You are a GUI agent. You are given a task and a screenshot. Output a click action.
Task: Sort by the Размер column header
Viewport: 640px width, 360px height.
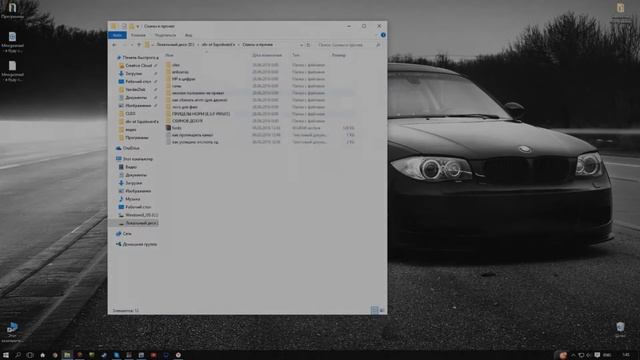(338, 55)
